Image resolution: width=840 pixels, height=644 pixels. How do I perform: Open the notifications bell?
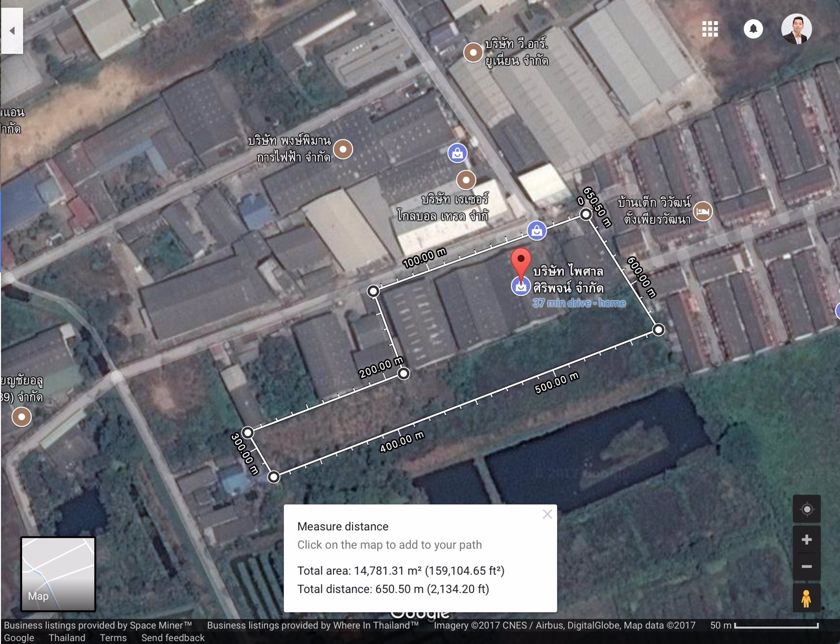click(x=753, y=29)
